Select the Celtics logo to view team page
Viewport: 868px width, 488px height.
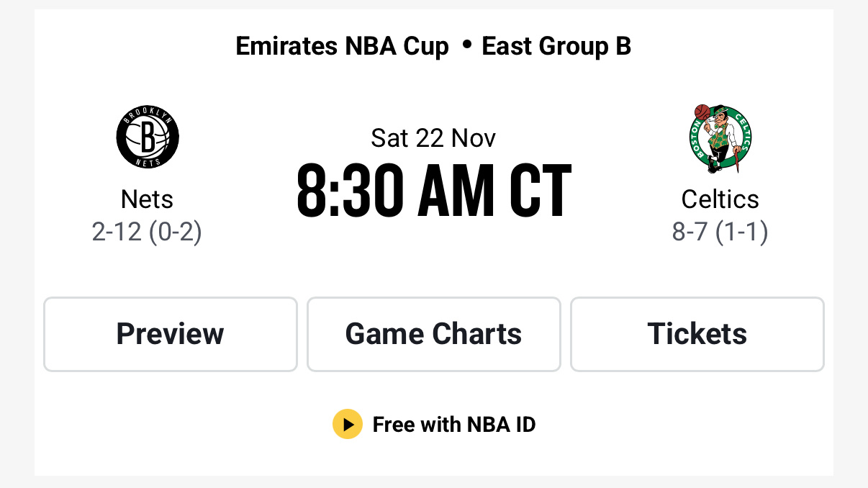point(720,137)
